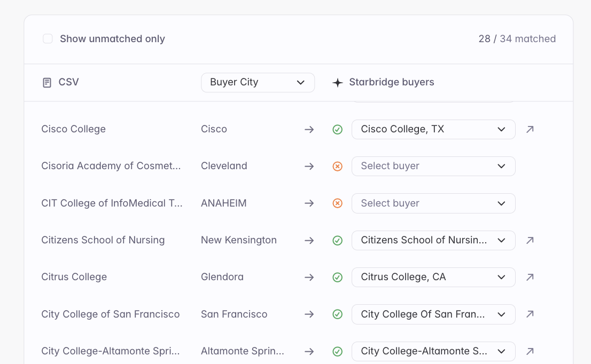
Task: Click the Starbridge buyers header text
Action: click(392, 82)
